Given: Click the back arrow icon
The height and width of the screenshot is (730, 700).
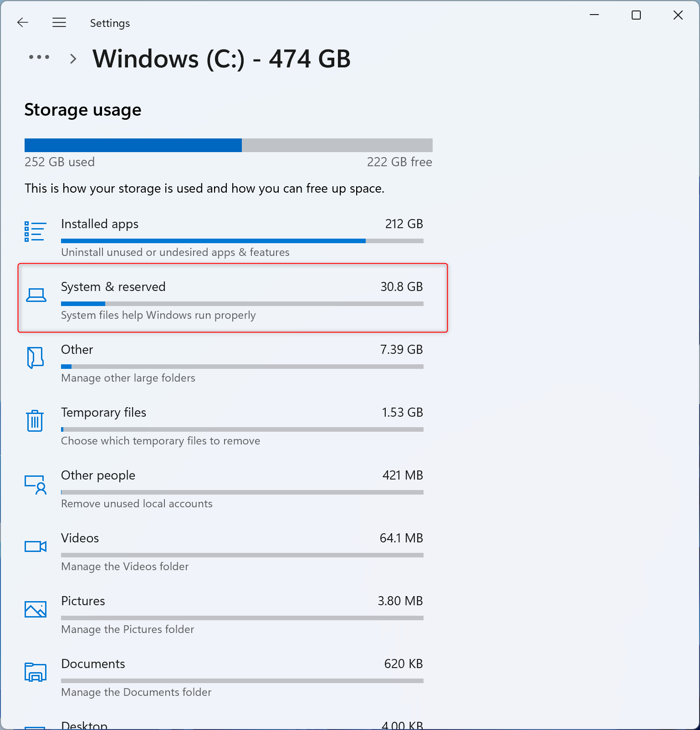Looking at the screenshot, I should tap(23, 22).
